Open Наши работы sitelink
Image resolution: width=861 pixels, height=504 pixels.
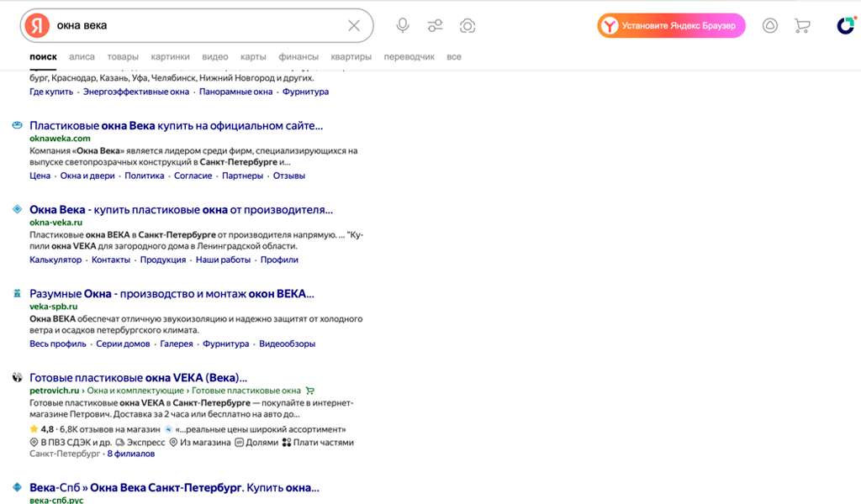point(223,260)
